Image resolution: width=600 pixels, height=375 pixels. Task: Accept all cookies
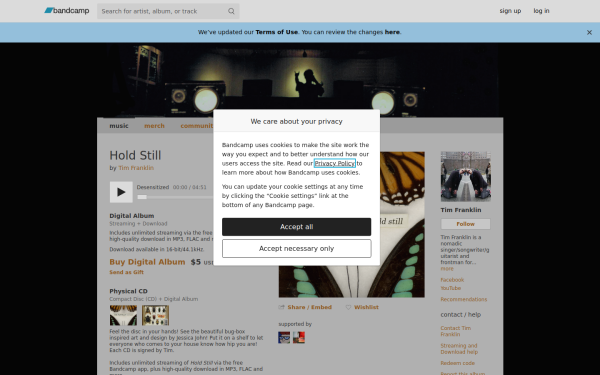(x=297, y=227)
